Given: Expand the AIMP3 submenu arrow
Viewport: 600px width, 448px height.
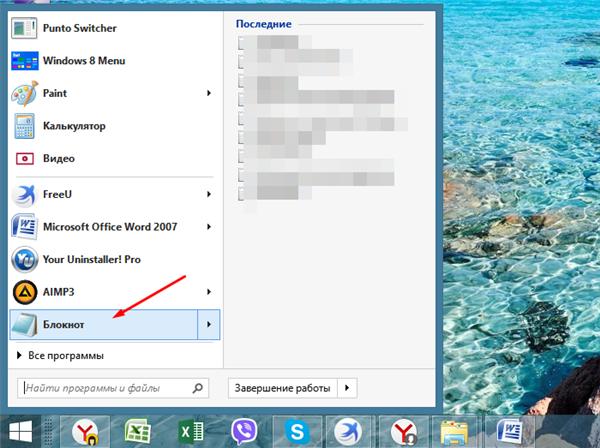Looking at the screenshot, I should pyautogui.click(x=209, y=292).
